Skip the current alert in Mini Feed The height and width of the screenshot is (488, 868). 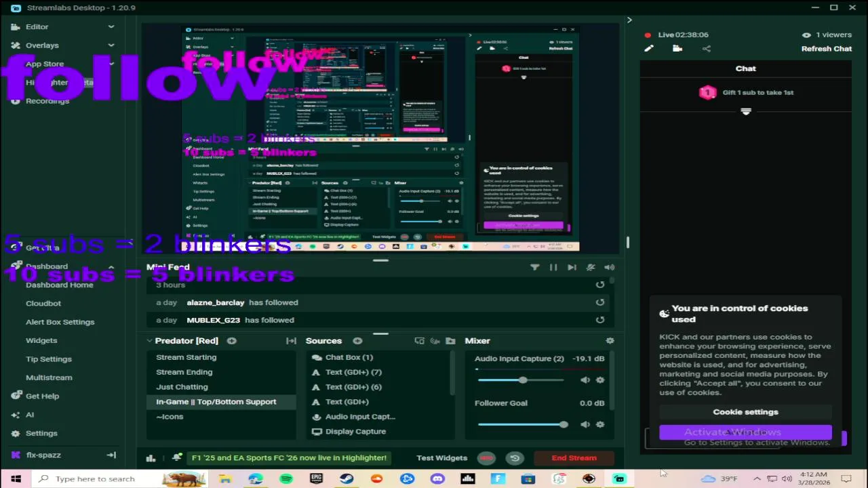pos(572,267)
